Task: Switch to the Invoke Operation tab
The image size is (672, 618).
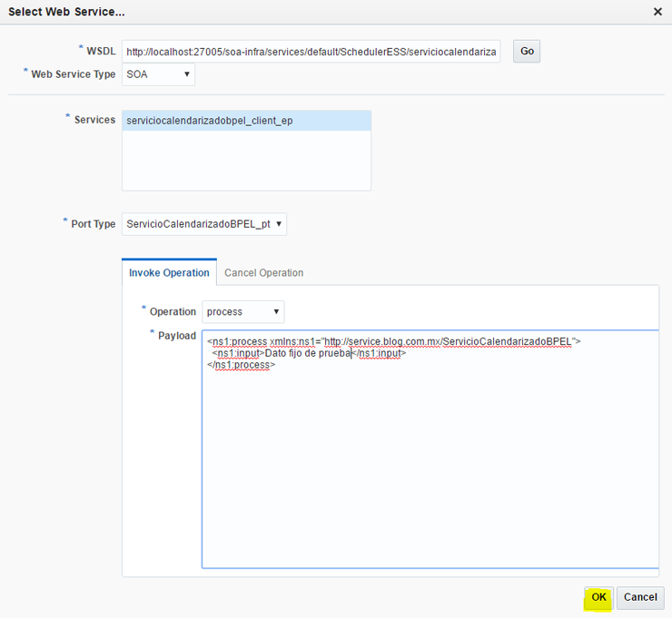Action: tap(169, 272)
